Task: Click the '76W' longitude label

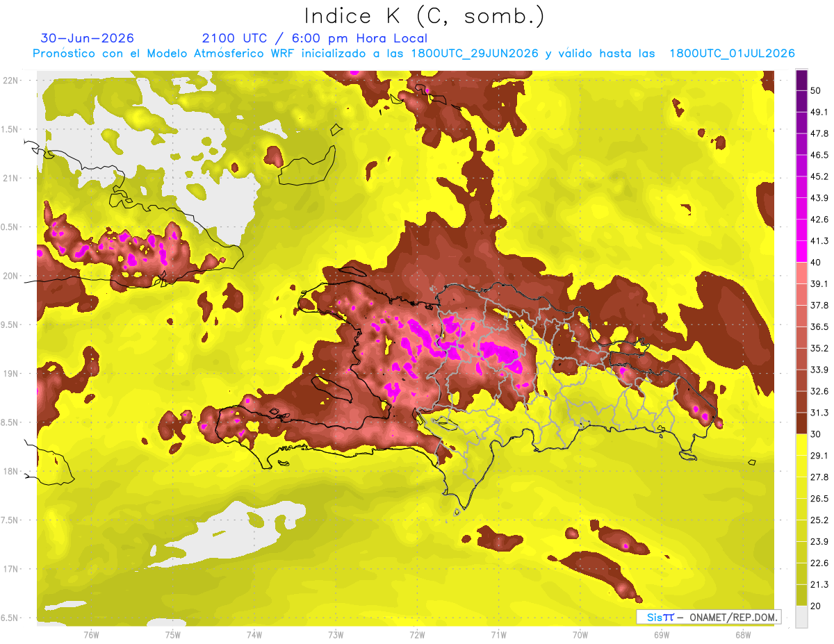Action: (x=91, y=634)
